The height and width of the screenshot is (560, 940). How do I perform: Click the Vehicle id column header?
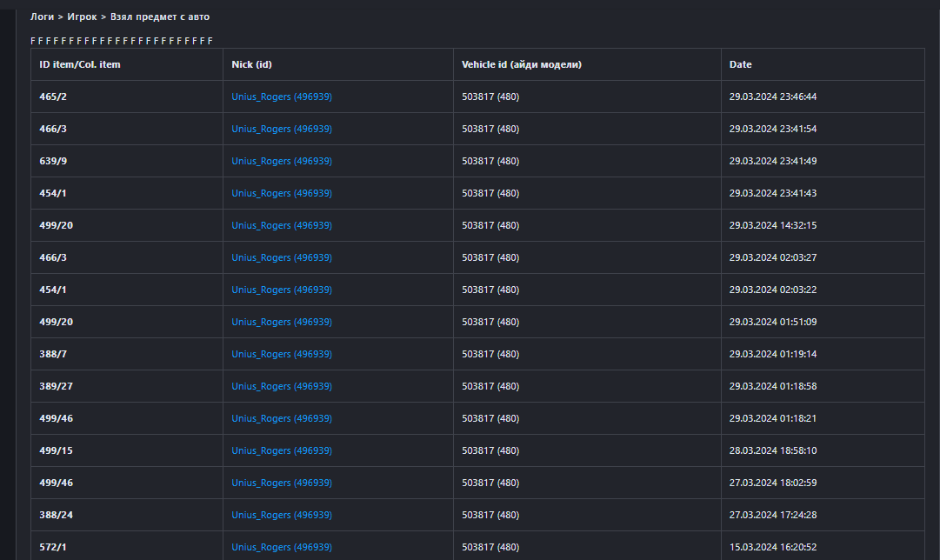click(x=521, y=64)
